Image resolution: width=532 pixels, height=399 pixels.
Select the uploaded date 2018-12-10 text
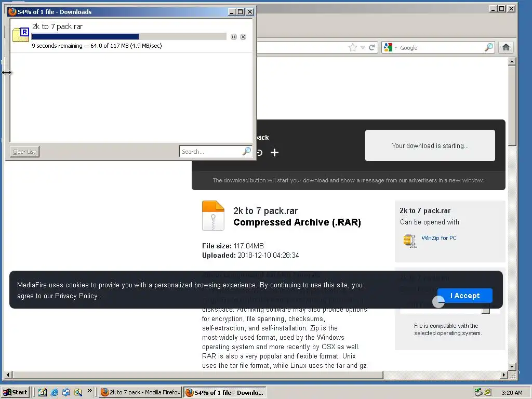[268, 256]
